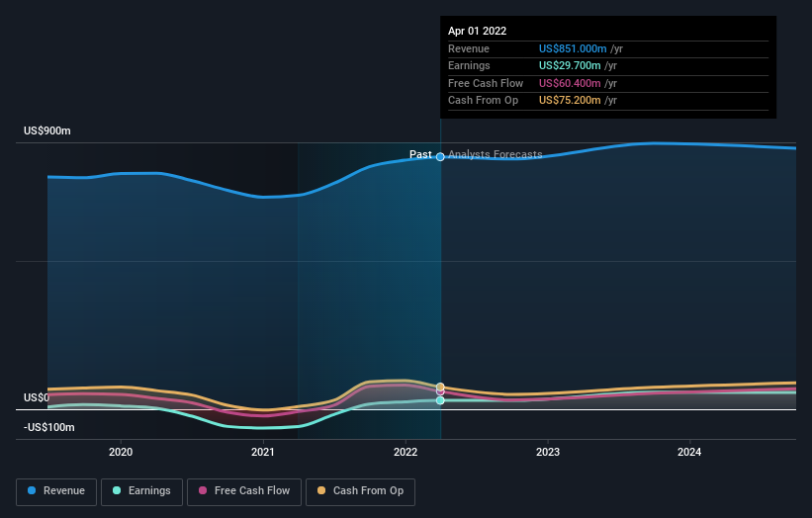The width and height of the screenshot is (812, 518).
Task: Click the Apr 01 2022 tooltip date
Action: pyautogui.click(x=477, y=31)
